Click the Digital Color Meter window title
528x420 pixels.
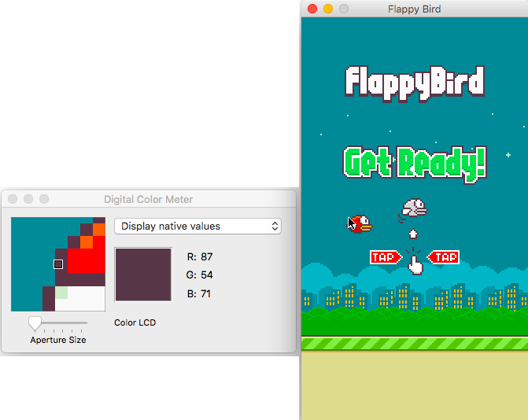[x=148, y=199]
